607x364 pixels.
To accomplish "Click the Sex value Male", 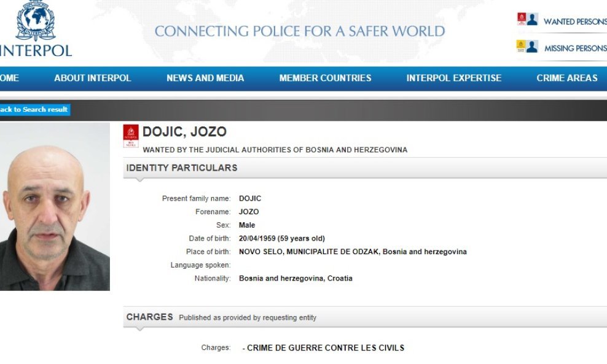I will pyautogui.click(x=247, y=225).
